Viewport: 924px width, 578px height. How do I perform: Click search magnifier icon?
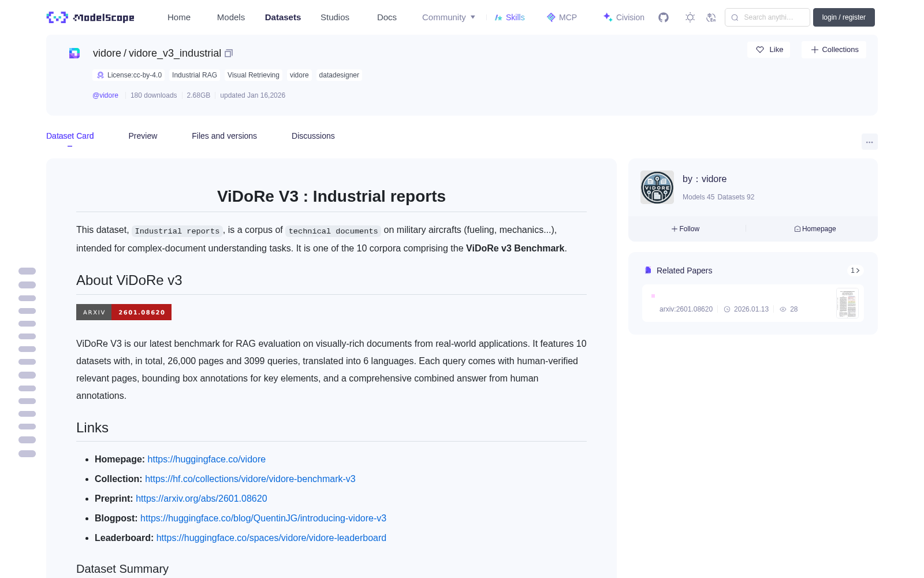point(735,17)
